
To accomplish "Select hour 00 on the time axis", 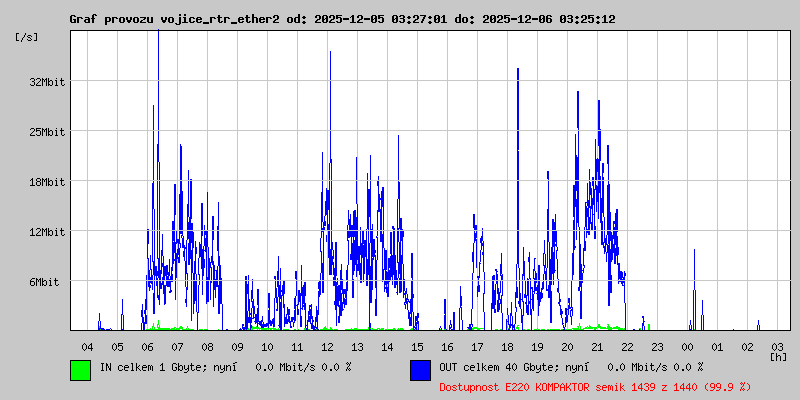I will (x=687, y=346).
